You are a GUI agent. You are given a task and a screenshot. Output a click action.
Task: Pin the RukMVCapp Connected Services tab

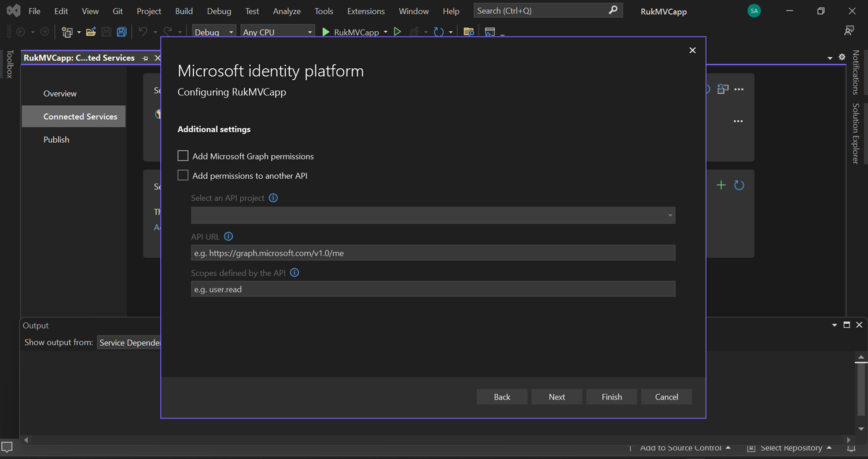(x=145, y=58)
